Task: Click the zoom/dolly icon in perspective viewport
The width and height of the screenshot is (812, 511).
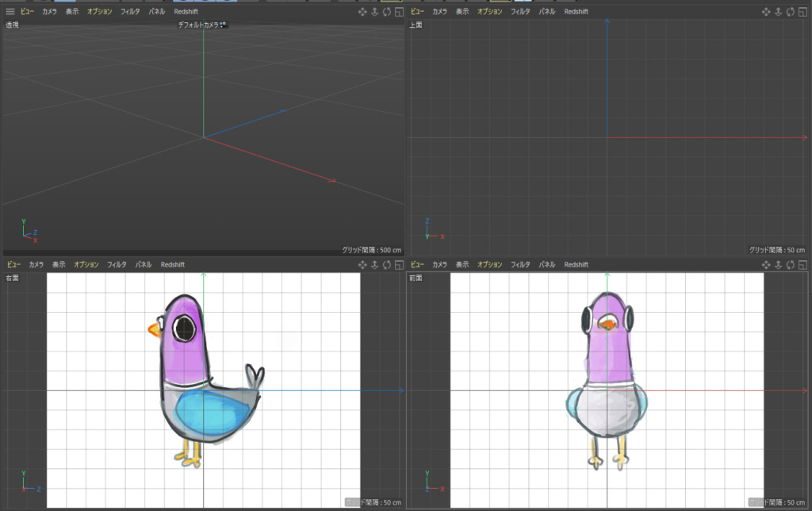Action: point(375,12)
